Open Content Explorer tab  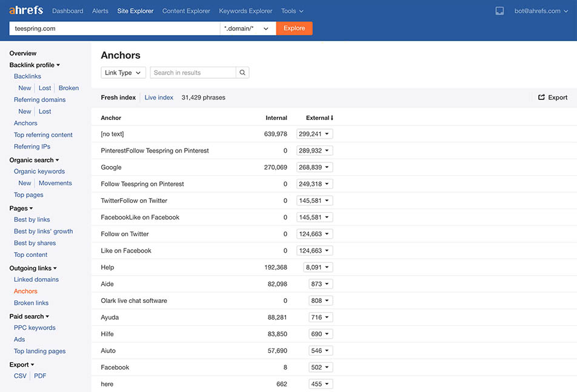[186, 11]
